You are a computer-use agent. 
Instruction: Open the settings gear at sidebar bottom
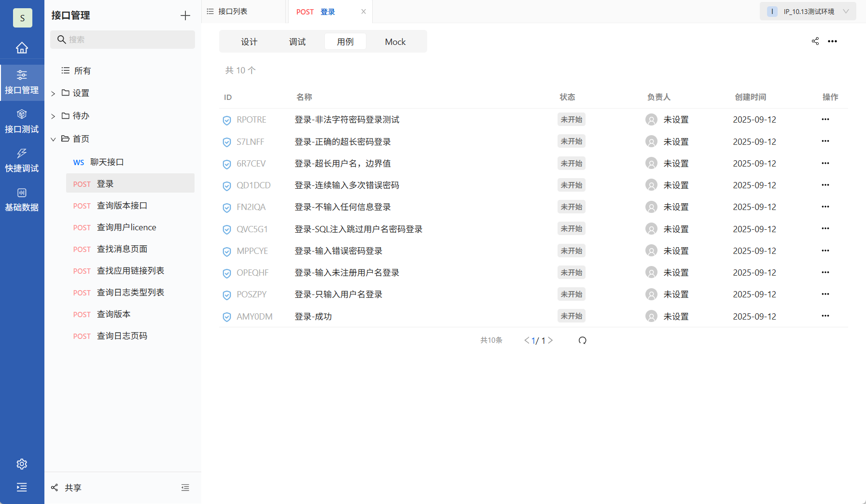pyautogui.click(x=22, y=463)
